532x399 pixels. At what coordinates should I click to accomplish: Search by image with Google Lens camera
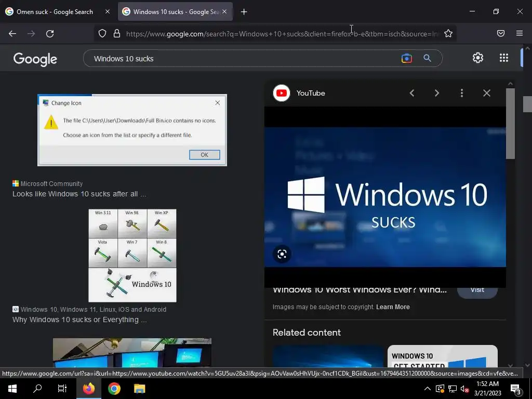tap(407, 58)
